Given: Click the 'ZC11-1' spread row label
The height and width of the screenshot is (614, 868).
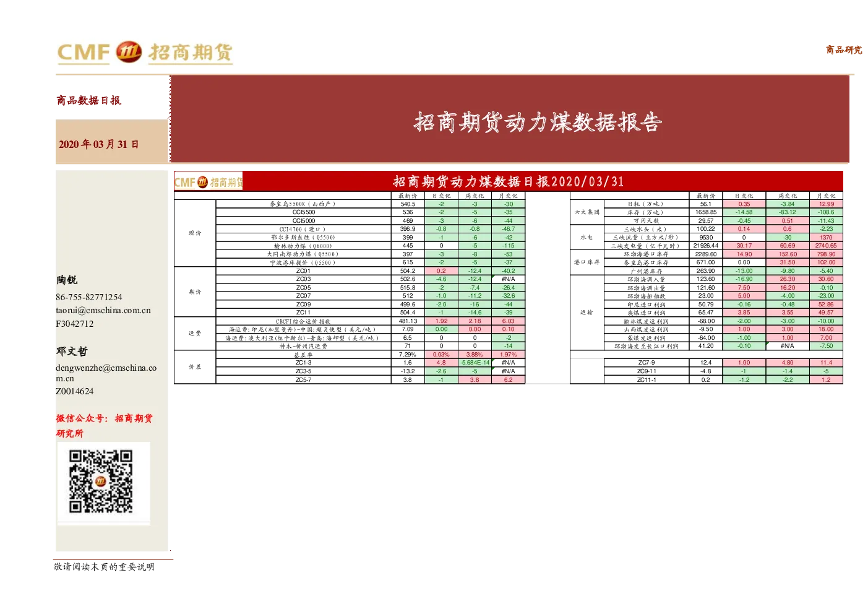Looking at the screenshot, I should tap(647, 379).
